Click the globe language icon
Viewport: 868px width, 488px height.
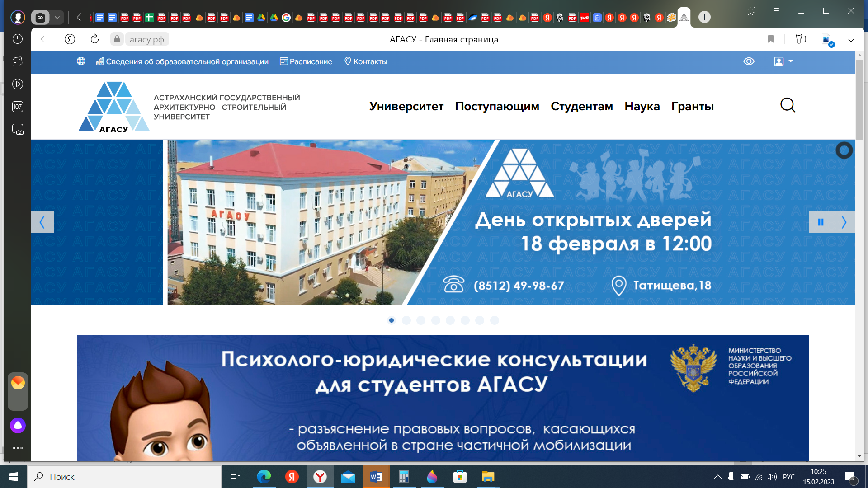tap(81, 61)
